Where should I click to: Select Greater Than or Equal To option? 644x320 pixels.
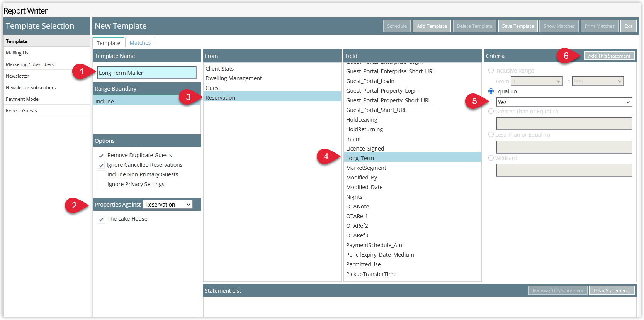(x=491, y=112)
